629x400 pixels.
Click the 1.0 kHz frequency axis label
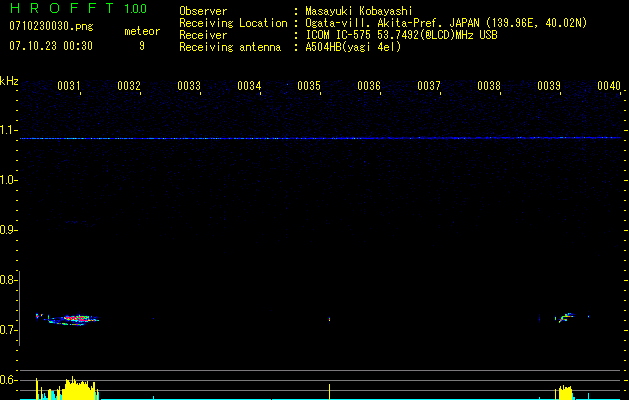[x=8, y=180]
